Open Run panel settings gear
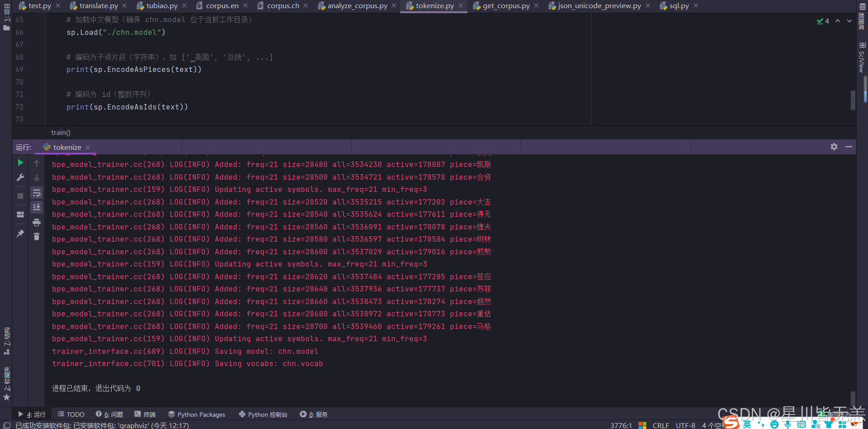 [834, 147]
